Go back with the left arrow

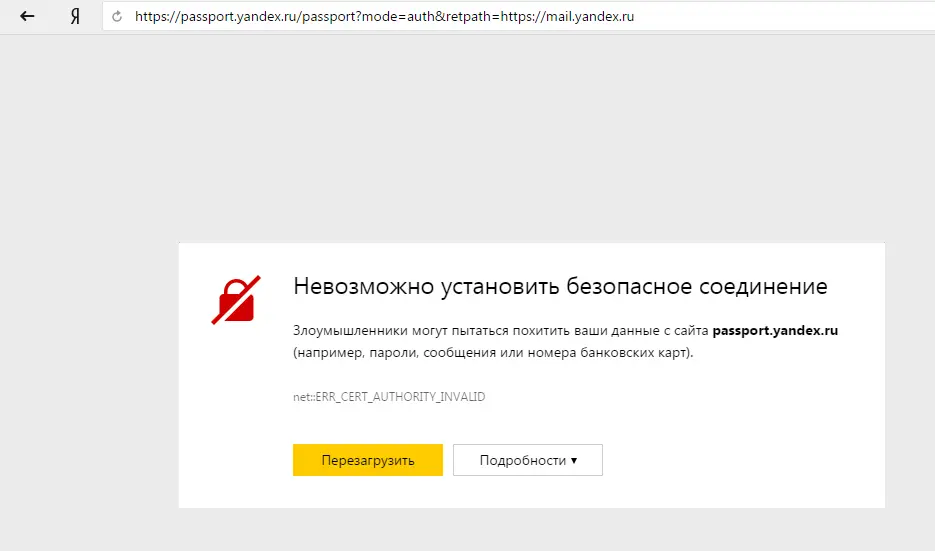pos(27,16)
